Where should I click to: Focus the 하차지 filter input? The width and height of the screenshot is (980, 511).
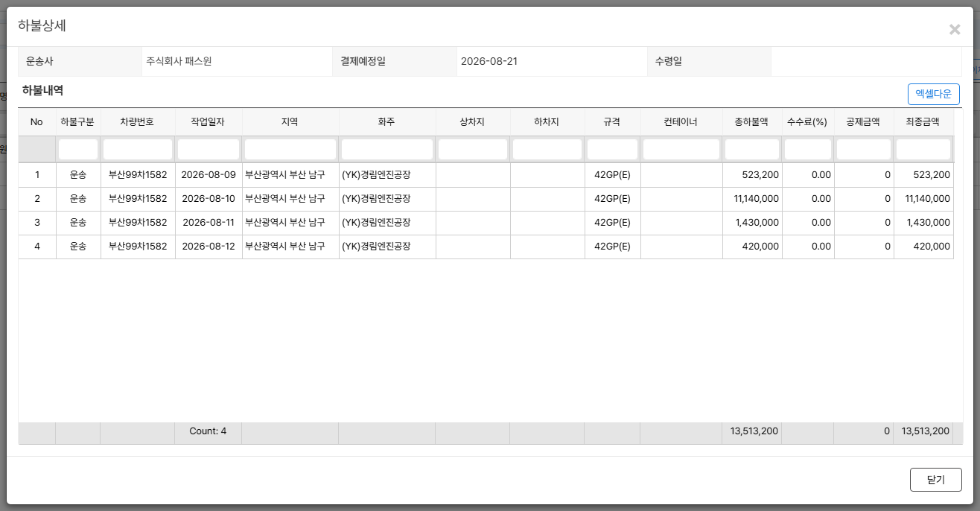tap(547, 149)
